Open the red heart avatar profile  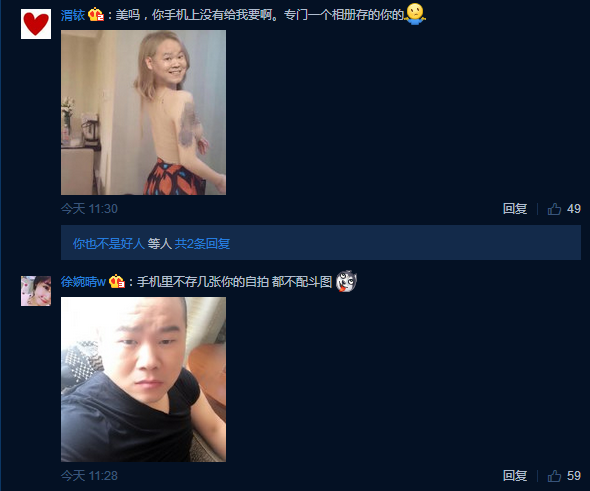[36, 24]
